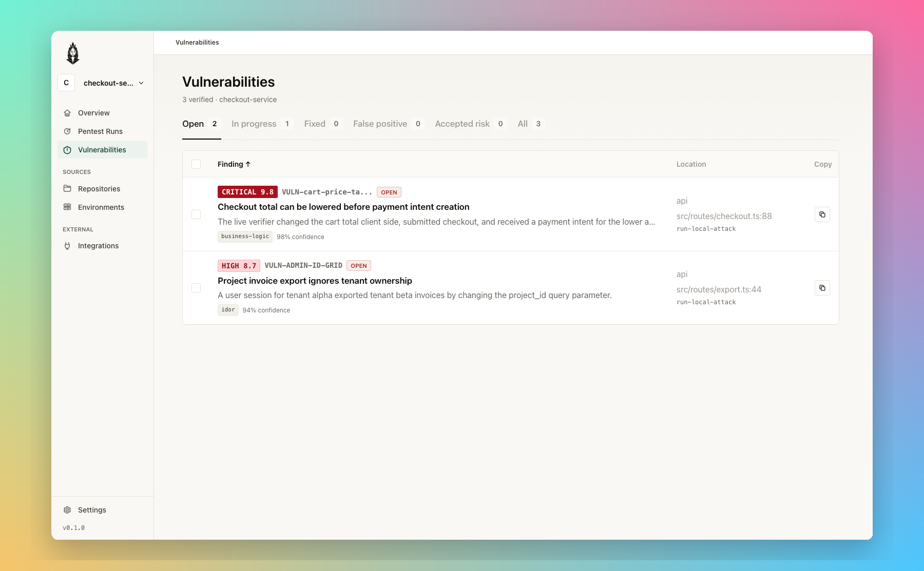Open Settings in the sidebar

tap(102, 510)
